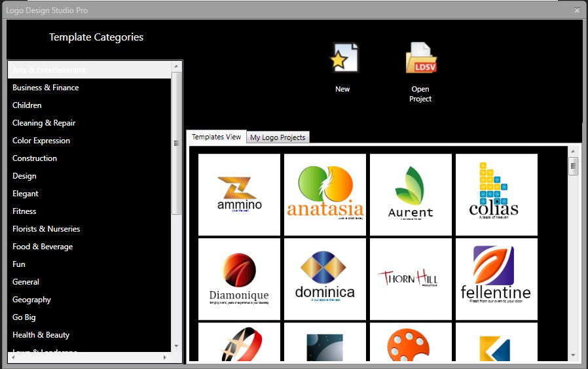Screen dimensions: 588x369
Task: Pick the fellentine logo template
Action: tap(496, 279)
